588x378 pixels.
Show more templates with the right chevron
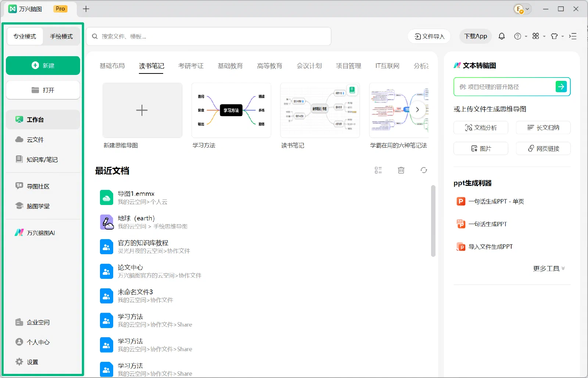coord(417,109)
